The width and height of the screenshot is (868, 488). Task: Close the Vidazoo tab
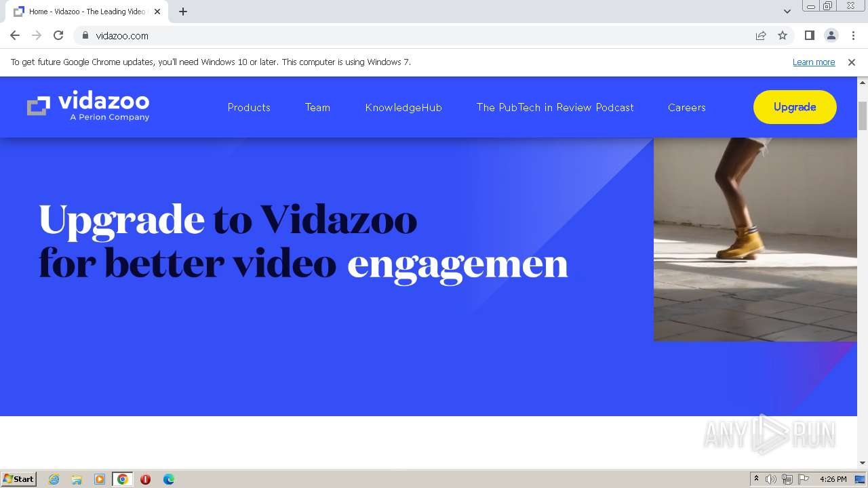tap(157, 12)
